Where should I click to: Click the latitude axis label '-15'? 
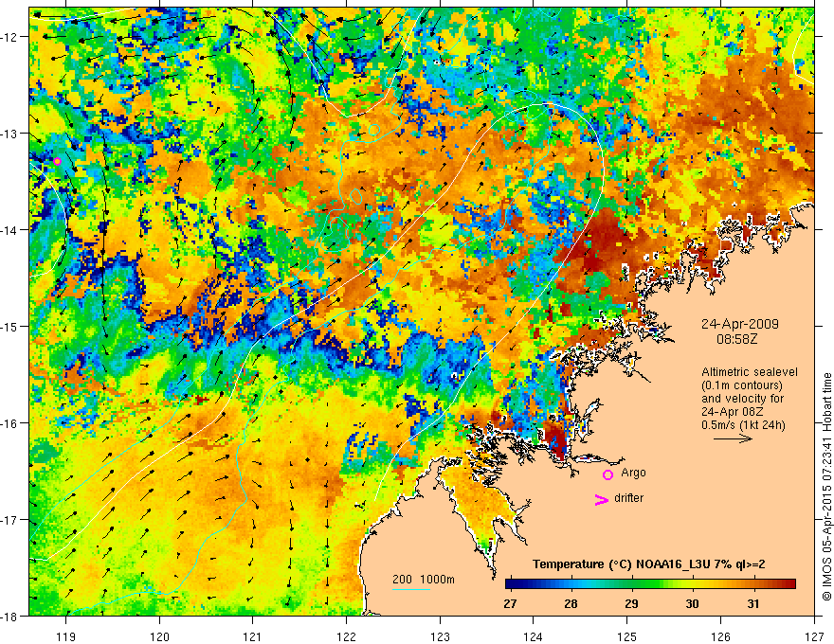(10, 326)
